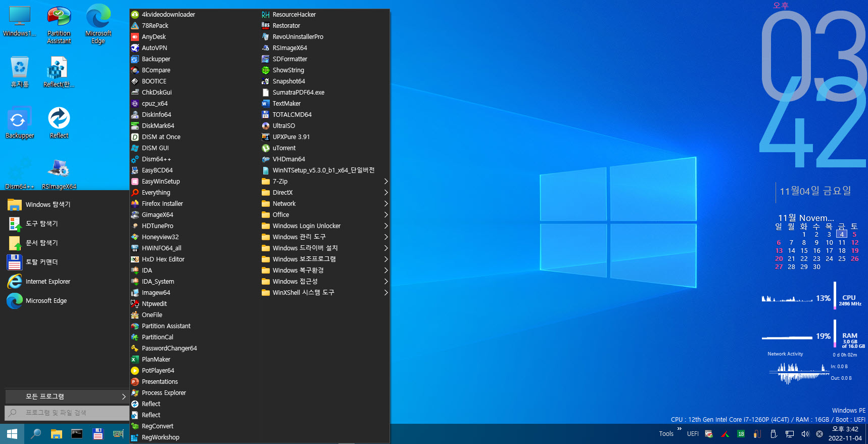
Task: Select date 4 in the calendar widget
Action: 842,234
